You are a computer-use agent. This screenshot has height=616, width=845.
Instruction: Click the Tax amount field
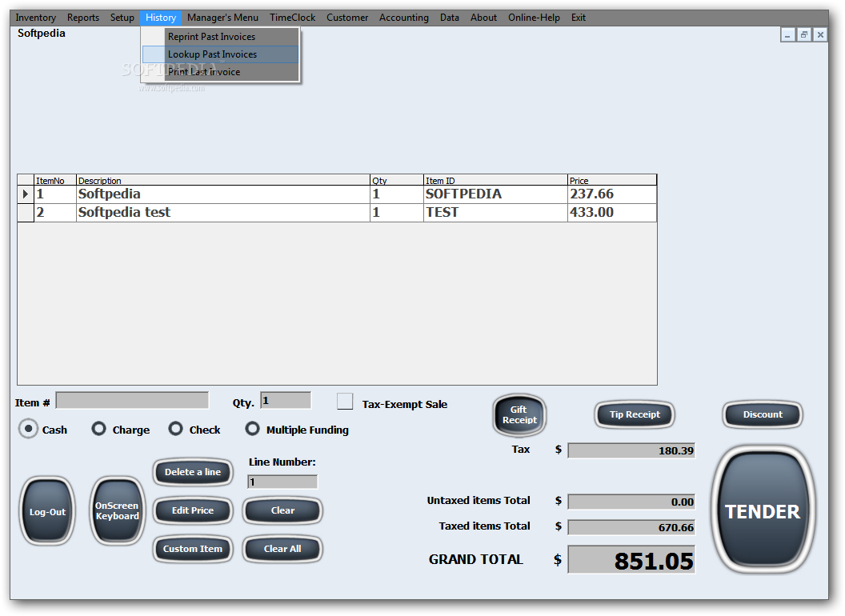point(631,450)
